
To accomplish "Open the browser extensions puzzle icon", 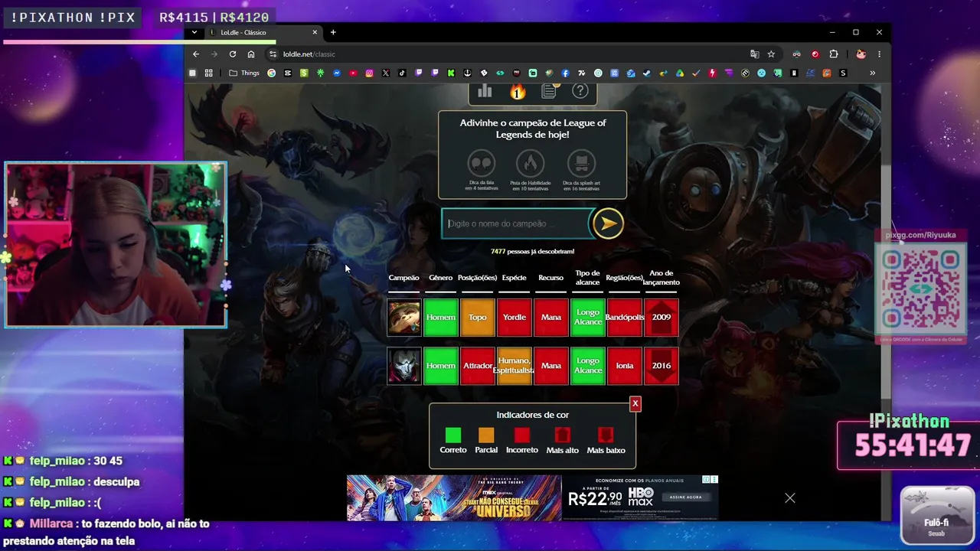I will point(834,54).
